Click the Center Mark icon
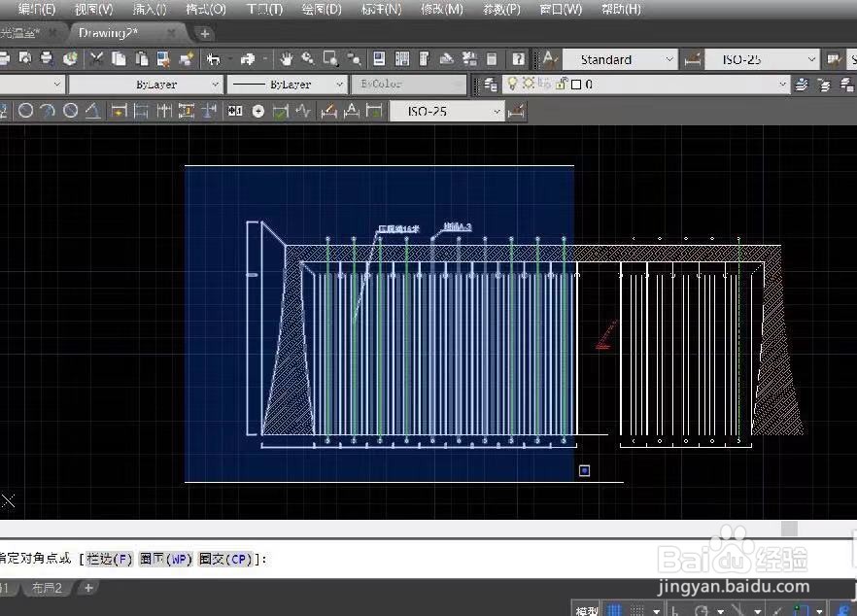Image resolution: width=857 pixels, height=616 pixels. pyautogui.click(x=258, y=111)
